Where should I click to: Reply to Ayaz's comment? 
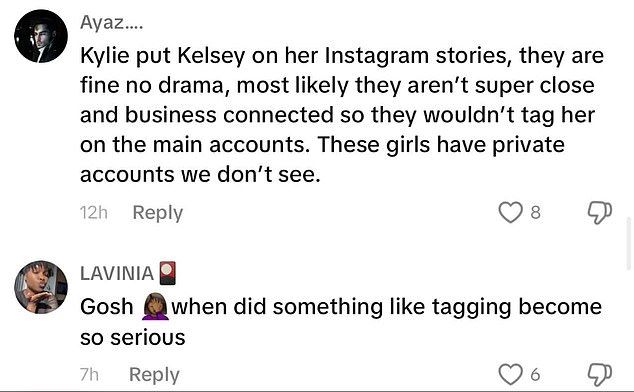pos(158,213)
